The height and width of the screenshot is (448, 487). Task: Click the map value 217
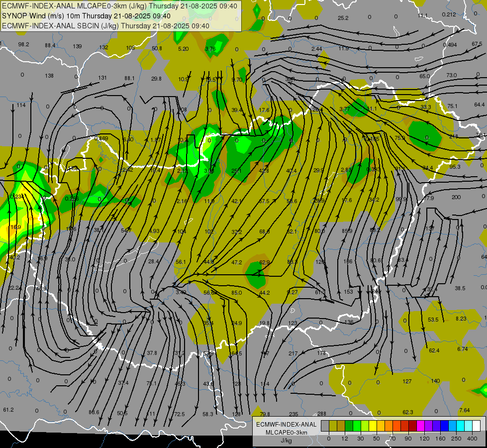[293, 353]
